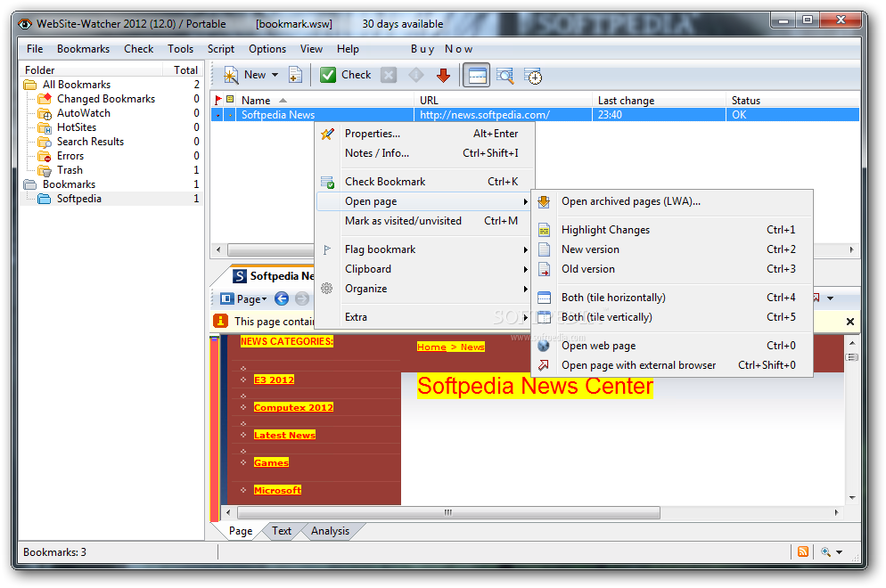The image size is (886, 588).
Task: Click the Computex 2012 link
Action: pyautogui.click(x=293, y=407)
